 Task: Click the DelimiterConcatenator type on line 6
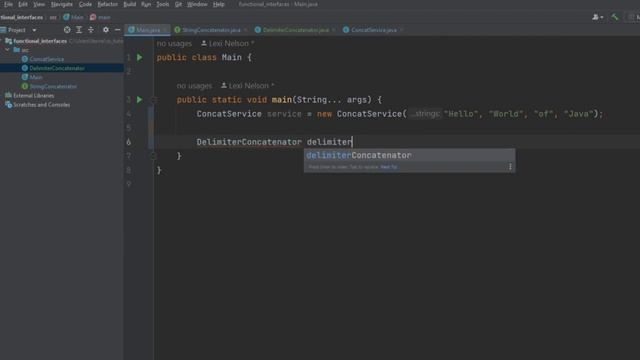[x=249, y=142]
